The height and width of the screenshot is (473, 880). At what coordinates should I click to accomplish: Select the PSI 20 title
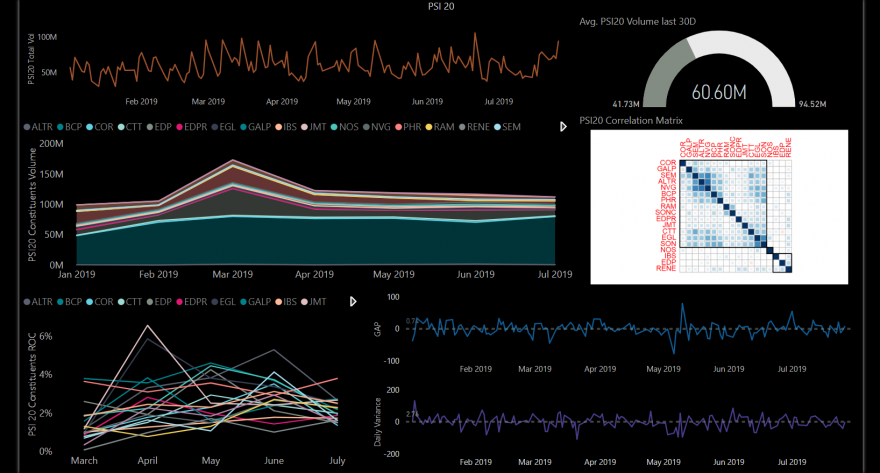(441, 6)
